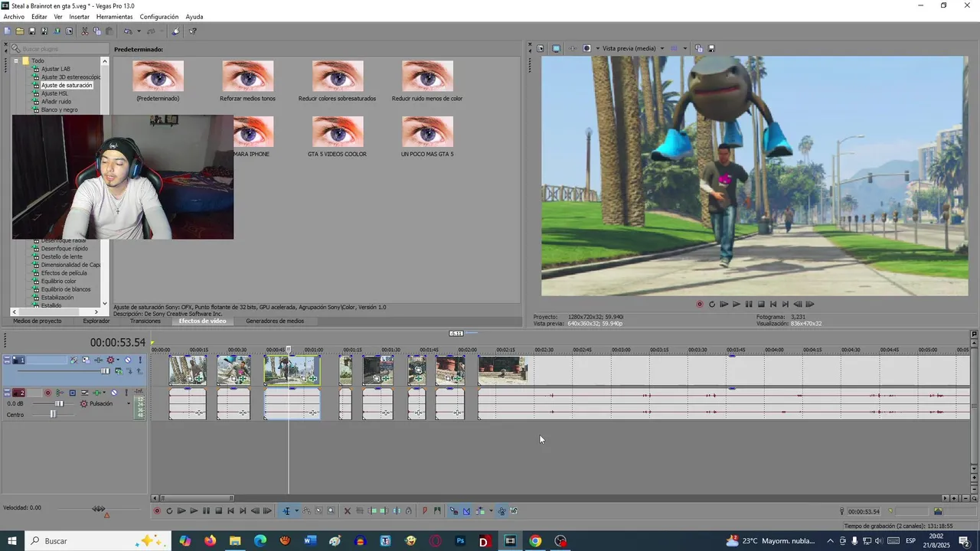980x551 pixels.
Task: Open the Auto ripple mode dropdown arrow
Action: (491, 511)
